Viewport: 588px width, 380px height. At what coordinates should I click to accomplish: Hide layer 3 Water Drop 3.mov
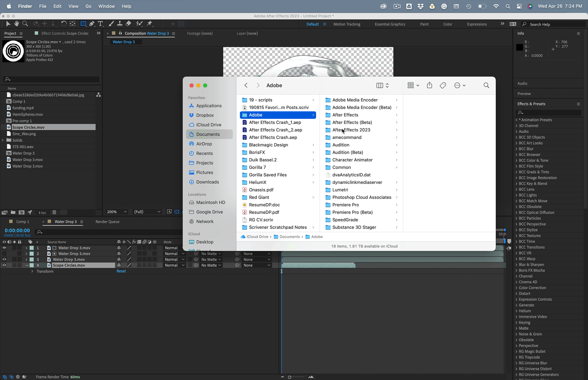(x=4, y=259)
